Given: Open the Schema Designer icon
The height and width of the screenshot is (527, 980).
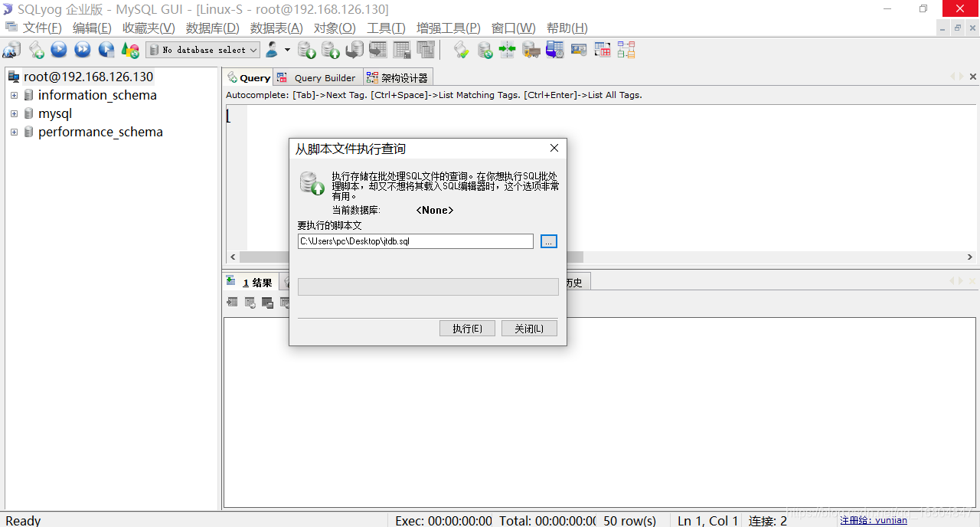Looking at the screenshot, I should tap(626, 51).
